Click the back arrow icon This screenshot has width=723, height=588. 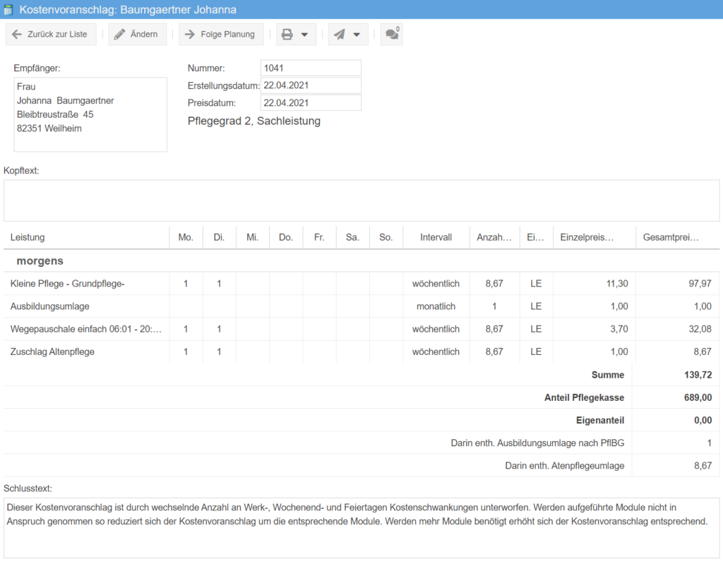tap(18, 35)
